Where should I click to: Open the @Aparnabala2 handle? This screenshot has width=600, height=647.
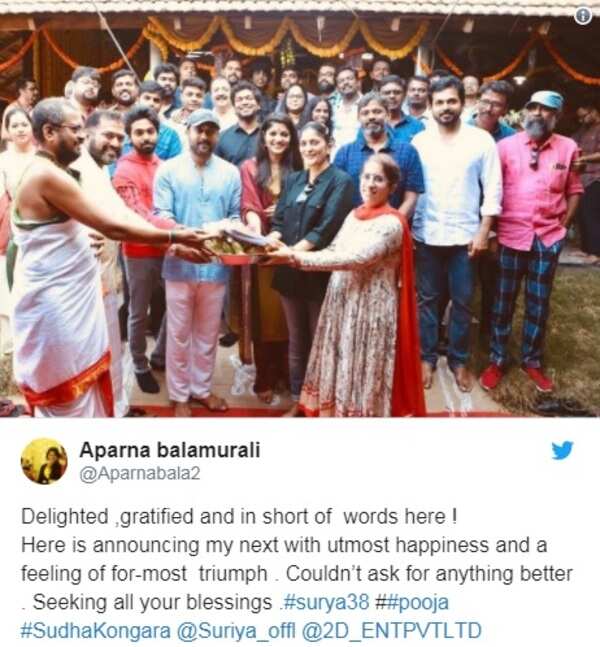point(139,474)
